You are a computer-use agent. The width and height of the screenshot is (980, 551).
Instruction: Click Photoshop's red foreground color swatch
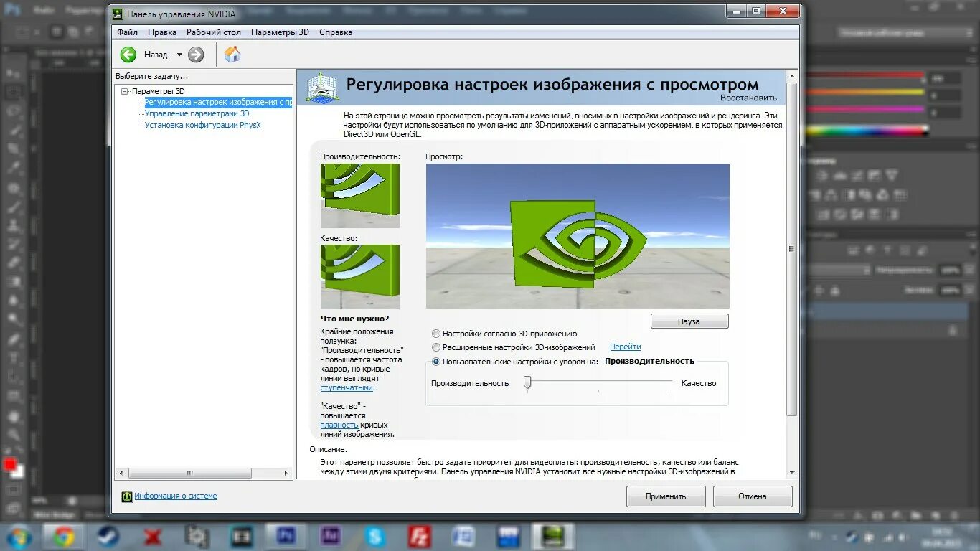coord(9,464)
